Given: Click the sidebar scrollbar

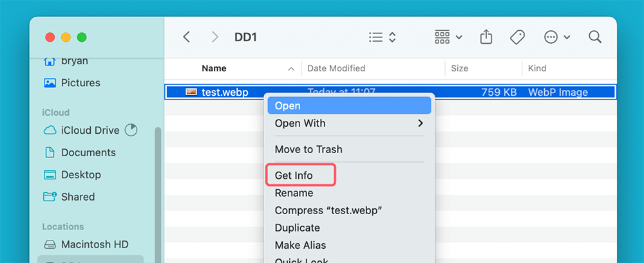Looking at the screenshot, I should tap(156, 193).
